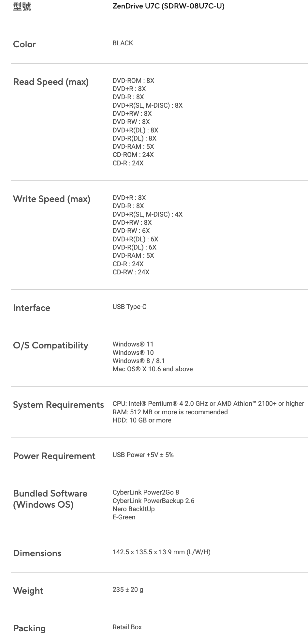Click the DVD-RW : 6X write speed line
Screen dimensions: 308x644
pyautogui.click(x=131, y=231)
